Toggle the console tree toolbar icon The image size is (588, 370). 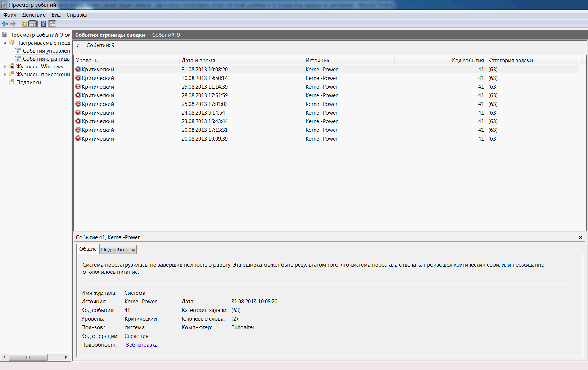(x=33, y=24)
